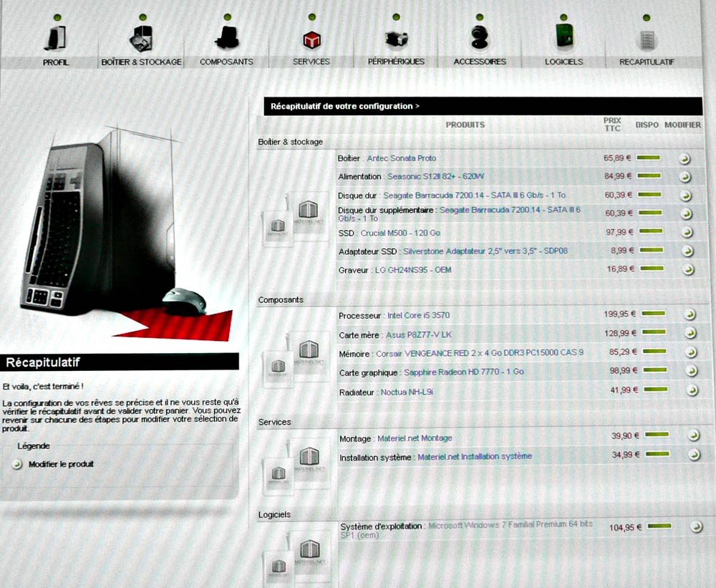Click the PRODUITS column header
The height and width of the screenshot is (588, 716).
click(x=465, y=125)
